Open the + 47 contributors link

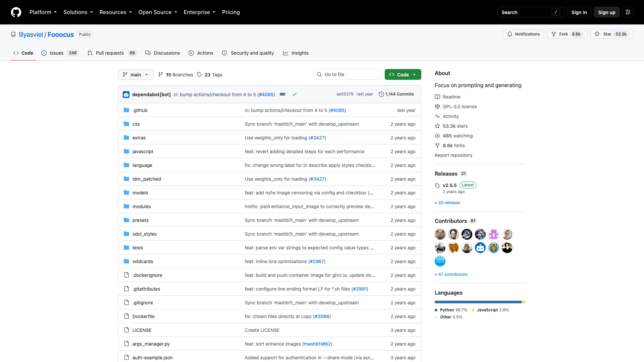(x=451, y=274)
